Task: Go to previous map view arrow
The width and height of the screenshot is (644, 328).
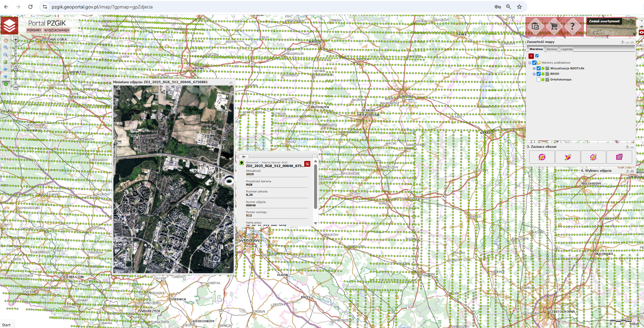Action: [x=6, y=69]
